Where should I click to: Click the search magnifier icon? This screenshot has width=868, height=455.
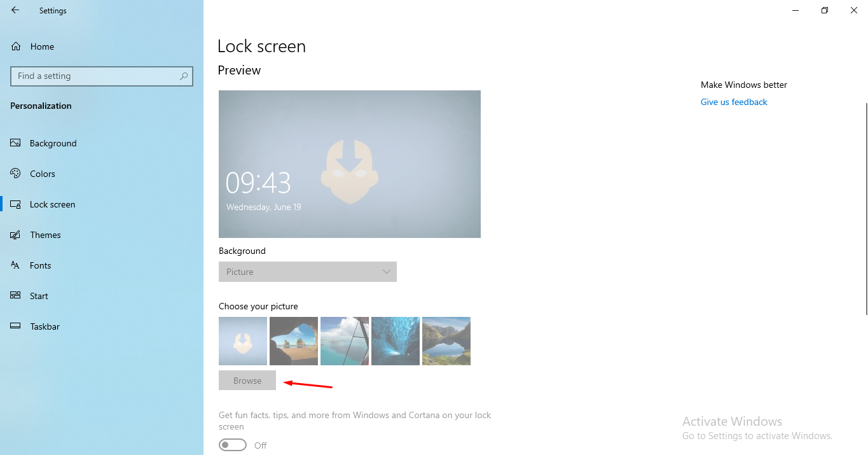coord(184,76)
